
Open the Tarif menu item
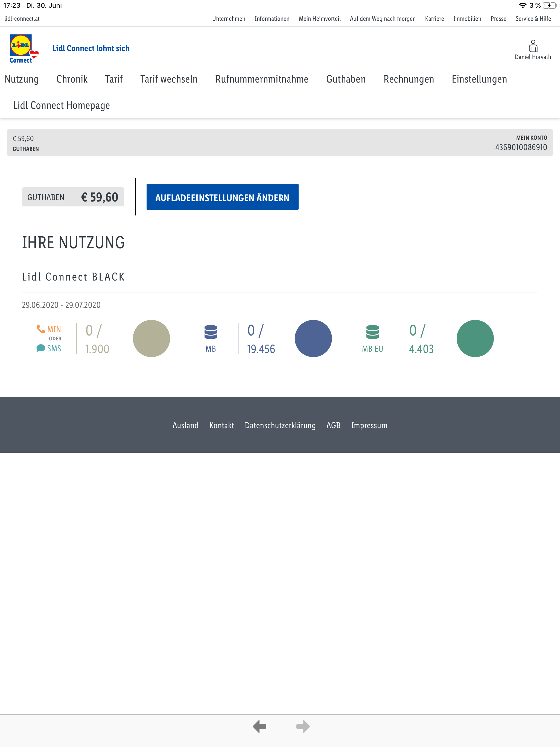pyautogui.click(x=114, y=79)
